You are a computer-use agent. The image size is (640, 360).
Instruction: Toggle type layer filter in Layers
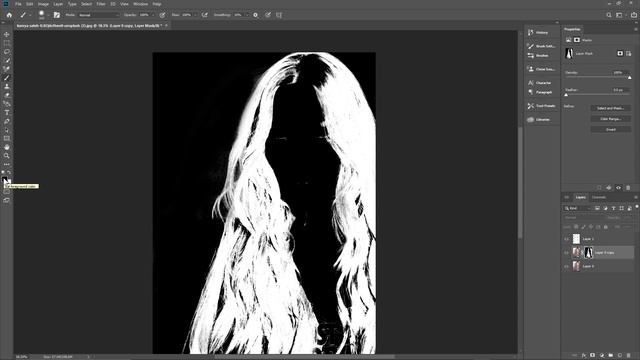[613, 208]
